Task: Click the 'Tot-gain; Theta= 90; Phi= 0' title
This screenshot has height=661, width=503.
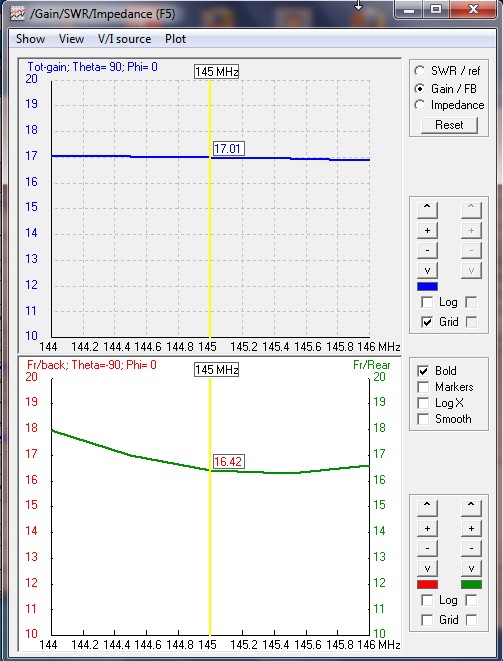Action: 92,67
